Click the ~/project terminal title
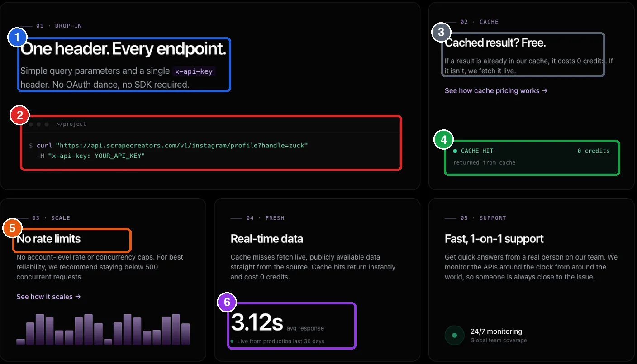Image resolution: width=637 pixels, height=364 pixels. point(71,124)
